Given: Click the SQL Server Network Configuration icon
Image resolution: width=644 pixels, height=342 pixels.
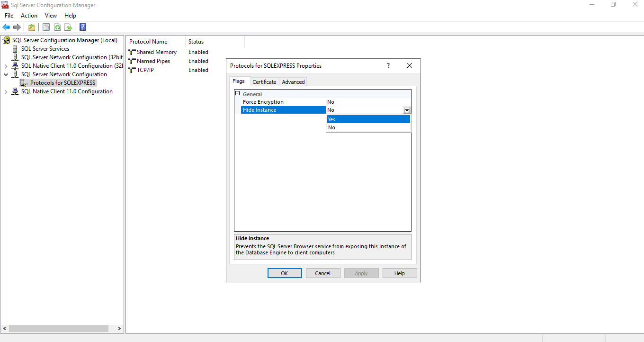Looking at the screenshot, I should [x=15, y=74].
